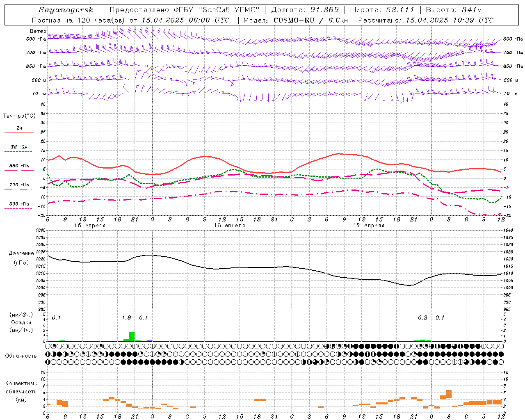
Task: Click the pink dashed '500 гПа' legend line
Action: pos(18,208)
